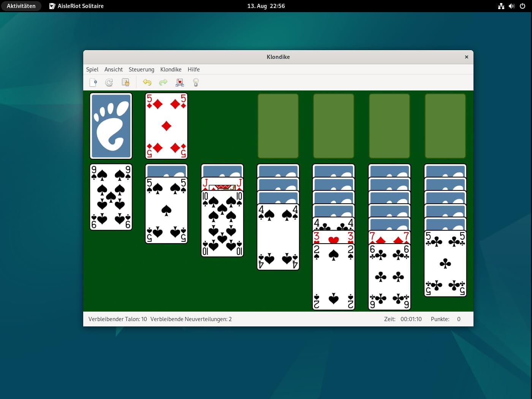Select the 5 of clubs card

click(x=445, y=264)
